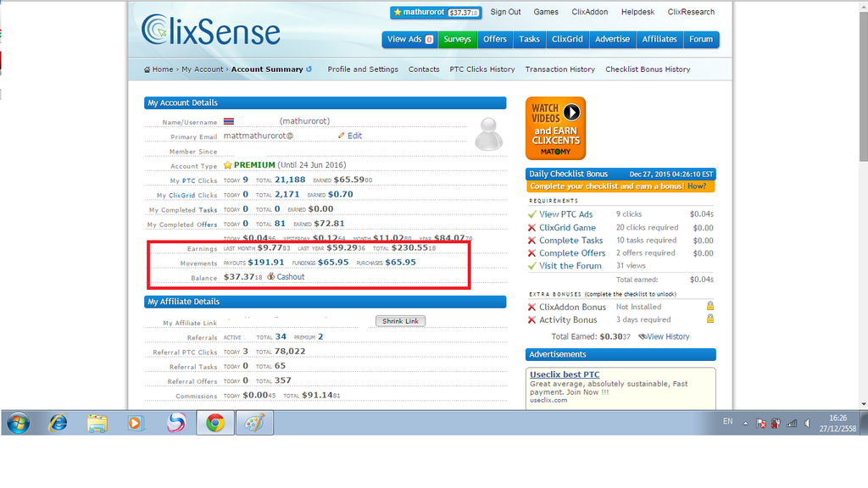The width and height of the screenshot is (868, 488).
Task: Open the Affiliates tab
Action: point(659,39)
